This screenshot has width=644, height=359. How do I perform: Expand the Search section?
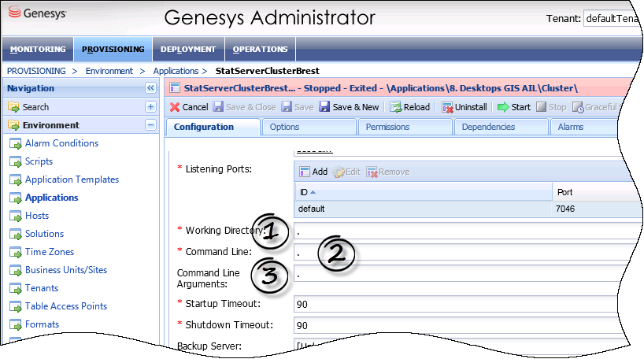tap(150, 106)
